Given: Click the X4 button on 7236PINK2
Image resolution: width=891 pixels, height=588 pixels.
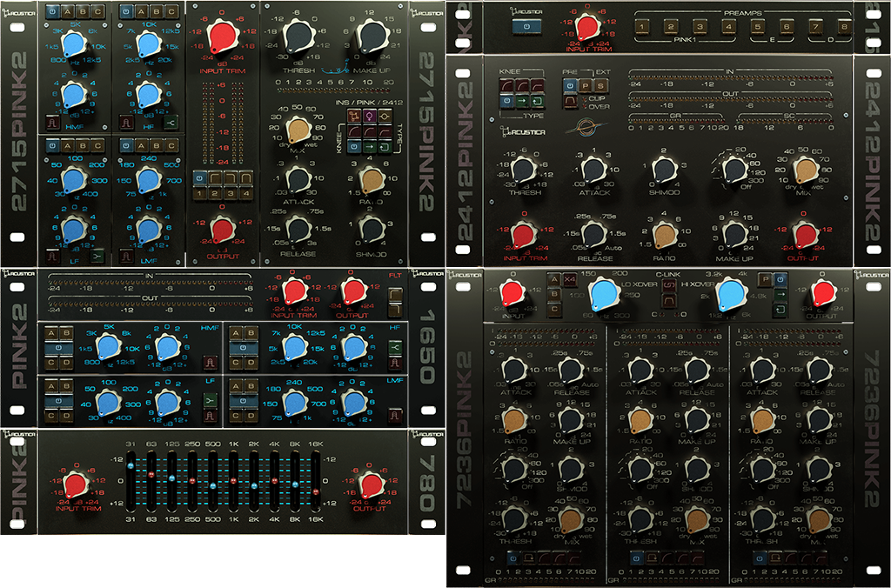Looking at the screenshot, I should (570, 279).
